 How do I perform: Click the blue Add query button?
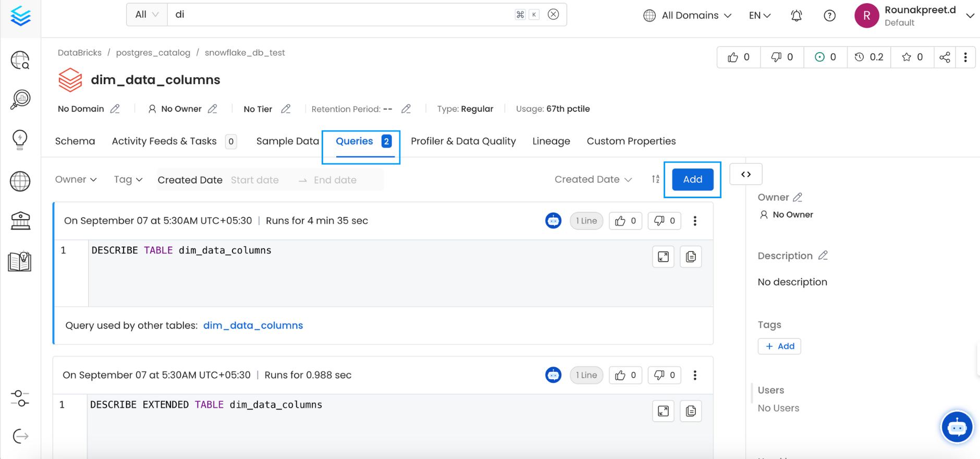692,179
